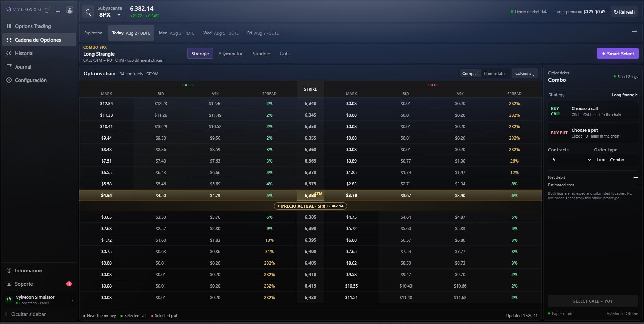Click the $4.75 put mark at strike 6,385
The width and height of the screenshot is (644, 324).
point(351,217)
